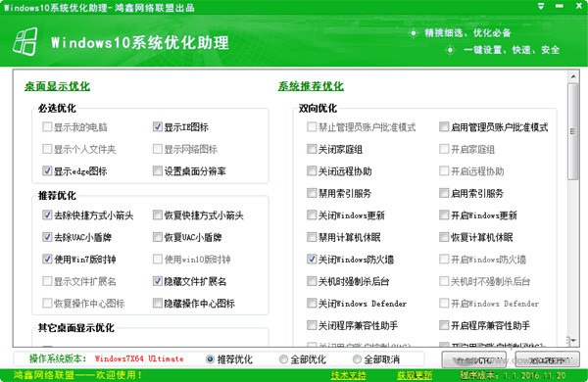This screenshot has width=588, height=382.
Task: Toggle 开启Windows防火墙 checkbox
Action: pos(444,259)
